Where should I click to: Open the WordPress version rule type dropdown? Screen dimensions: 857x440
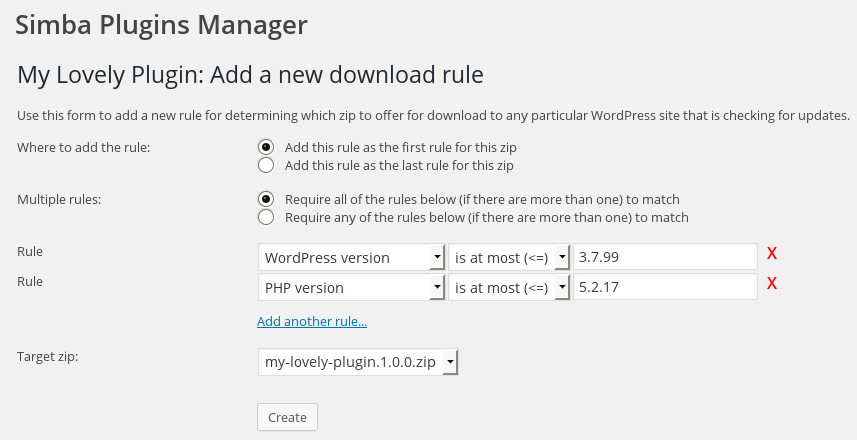pos(351,258)
